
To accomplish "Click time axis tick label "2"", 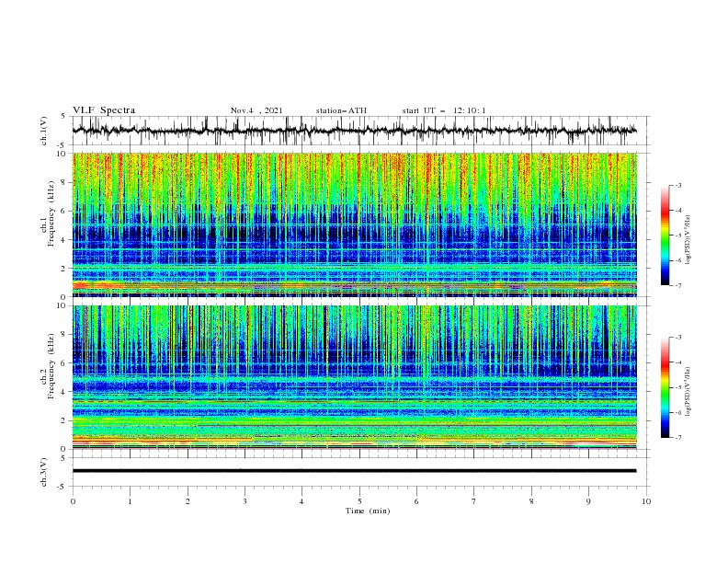I will pyautogui.click(x=188, y=501).
